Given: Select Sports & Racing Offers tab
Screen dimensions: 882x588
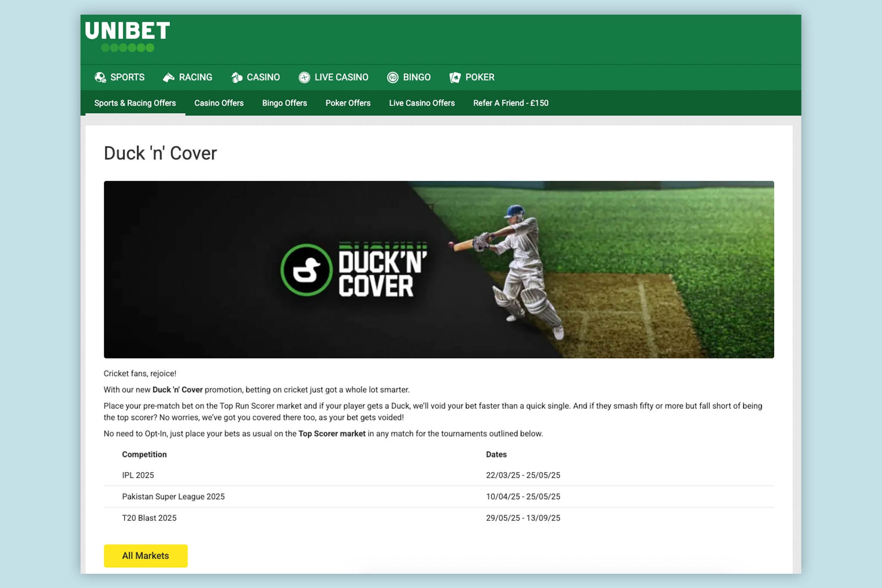Looking at the screenshot, I should pyautogui.click(x=135, y=103).
